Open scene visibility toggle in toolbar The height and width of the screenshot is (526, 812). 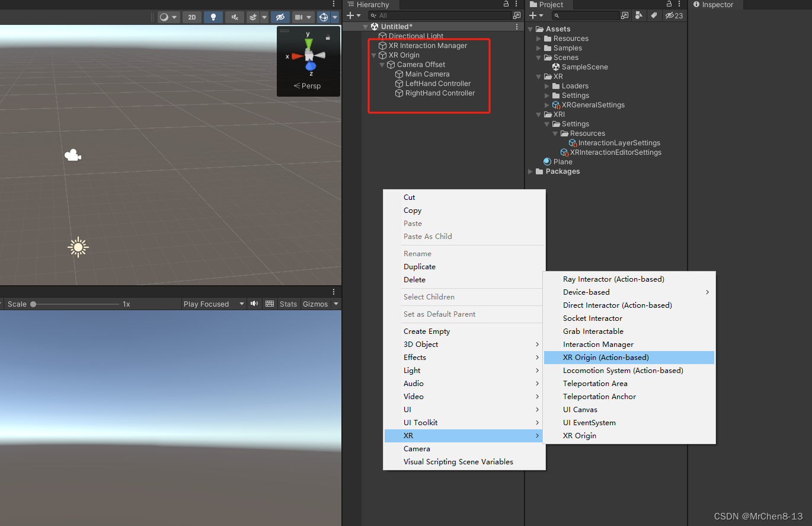point(280,17)
